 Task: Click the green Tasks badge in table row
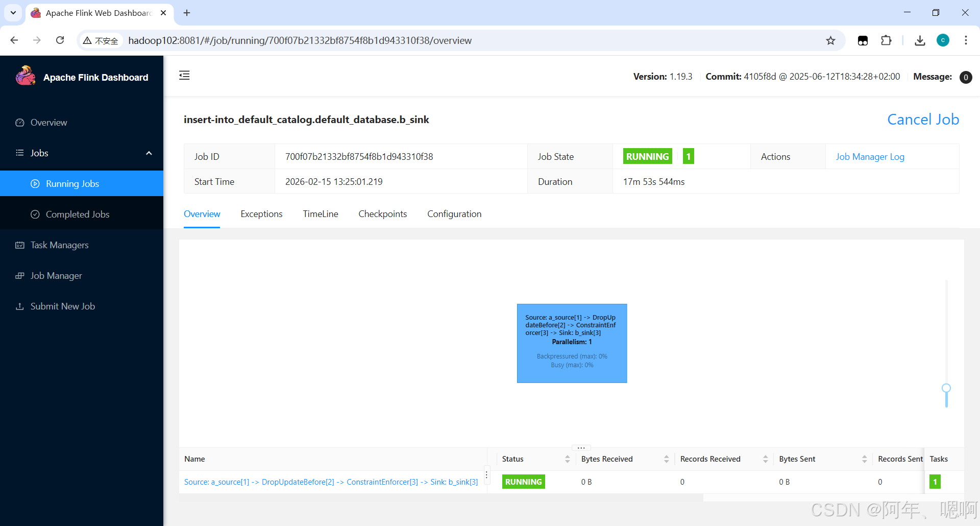coord(935,482)
